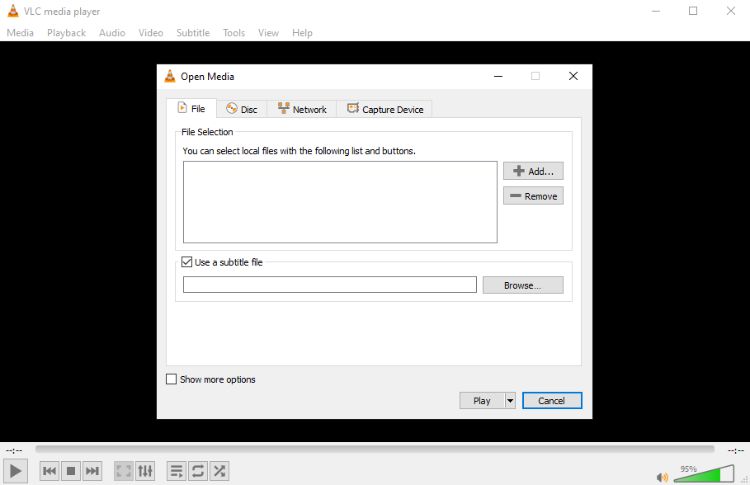Click the Add... button

tap(533, 171)
